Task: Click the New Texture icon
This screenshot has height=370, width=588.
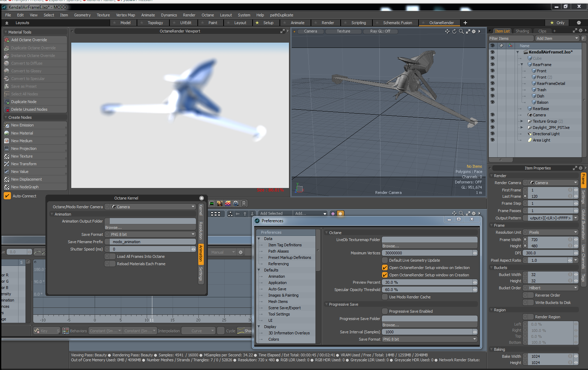Action: point(7,156)
